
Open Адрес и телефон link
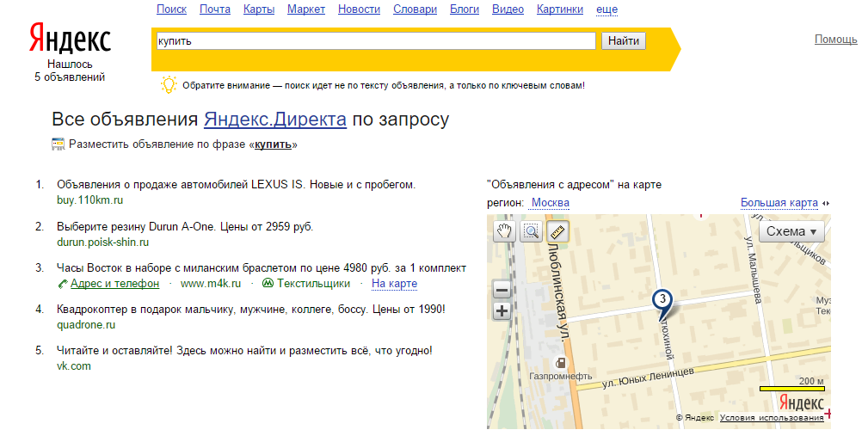click(114, 283)
